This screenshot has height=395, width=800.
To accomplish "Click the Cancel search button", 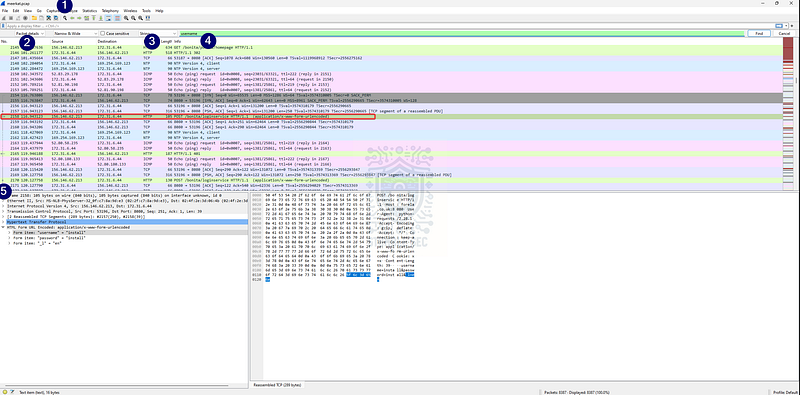I will 785,33.
